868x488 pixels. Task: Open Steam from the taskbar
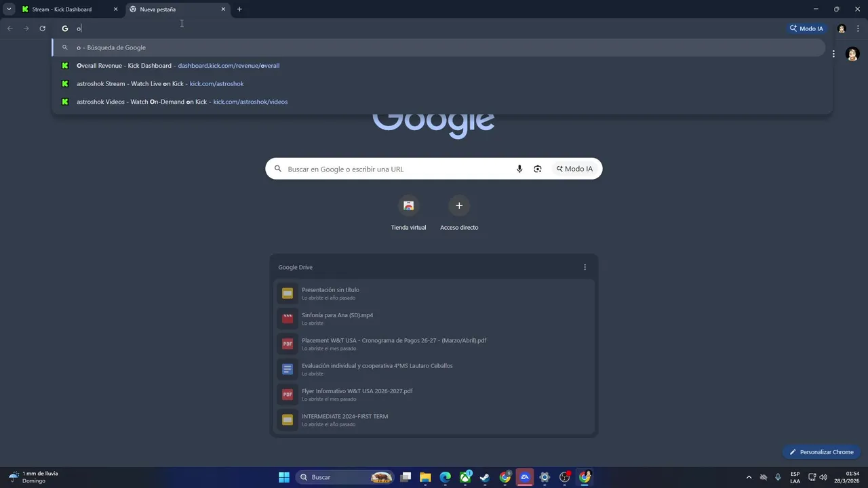click(x=485, y=477)
